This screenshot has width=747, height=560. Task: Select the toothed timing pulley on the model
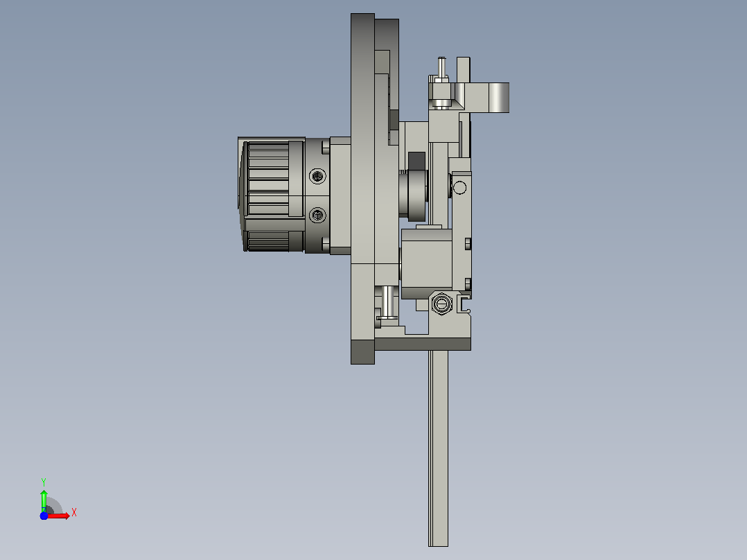272,195
